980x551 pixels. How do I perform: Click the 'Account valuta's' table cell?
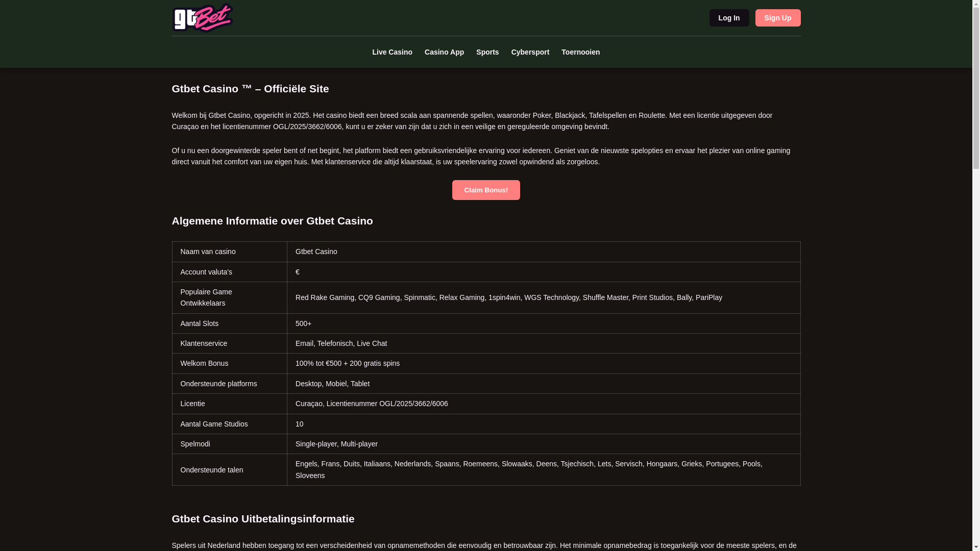pos(229,272)
